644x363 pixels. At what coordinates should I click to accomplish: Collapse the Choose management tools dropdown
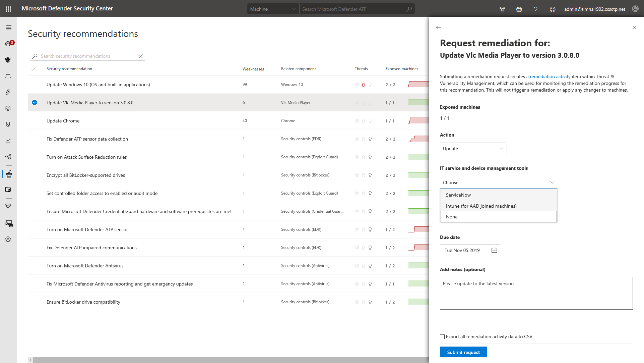point(498,183)
